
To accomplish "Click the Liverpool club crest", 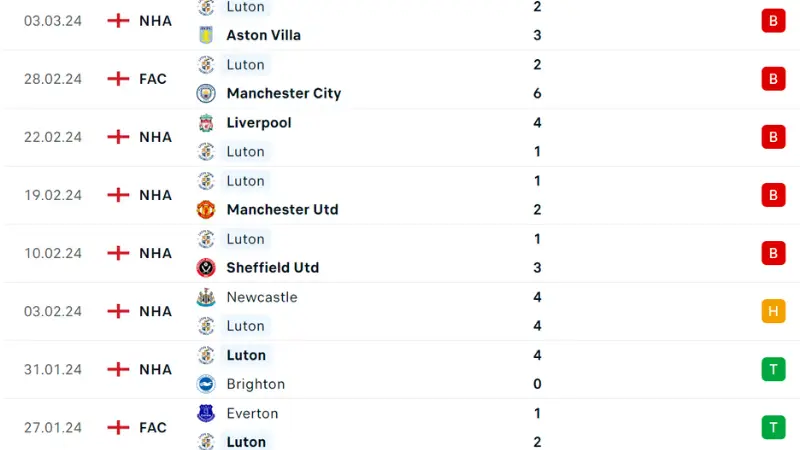I will coord(206,123).
